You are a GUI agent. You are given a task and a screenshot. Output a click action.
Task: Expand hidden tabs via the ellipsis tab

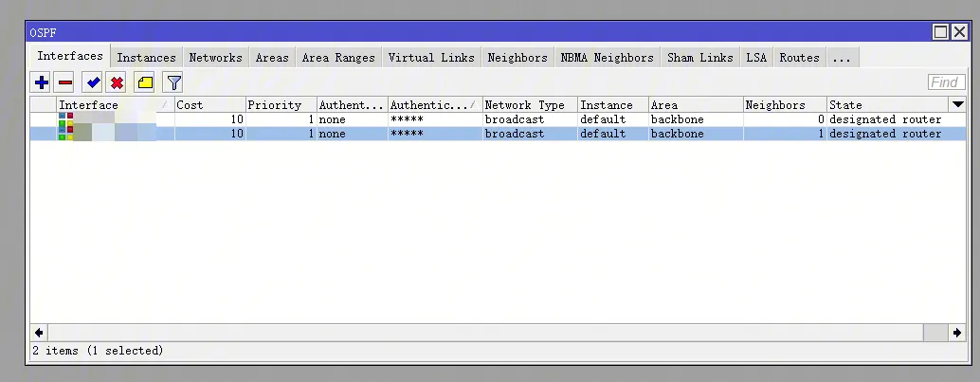(841, 58)
